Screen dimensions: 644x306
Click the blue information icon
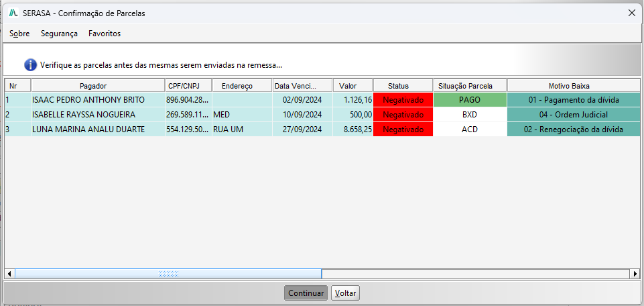(x=30, y=65)
